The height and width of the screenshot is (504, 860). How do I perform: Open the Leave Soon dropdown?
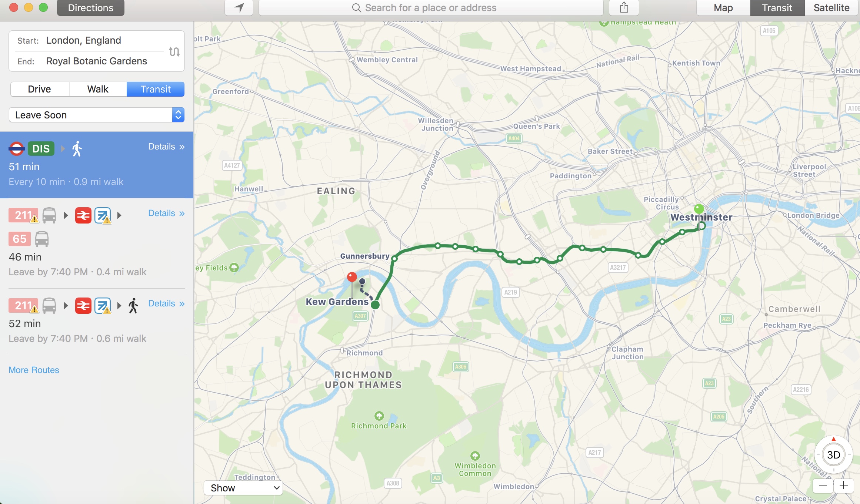(x=97, y=115)
